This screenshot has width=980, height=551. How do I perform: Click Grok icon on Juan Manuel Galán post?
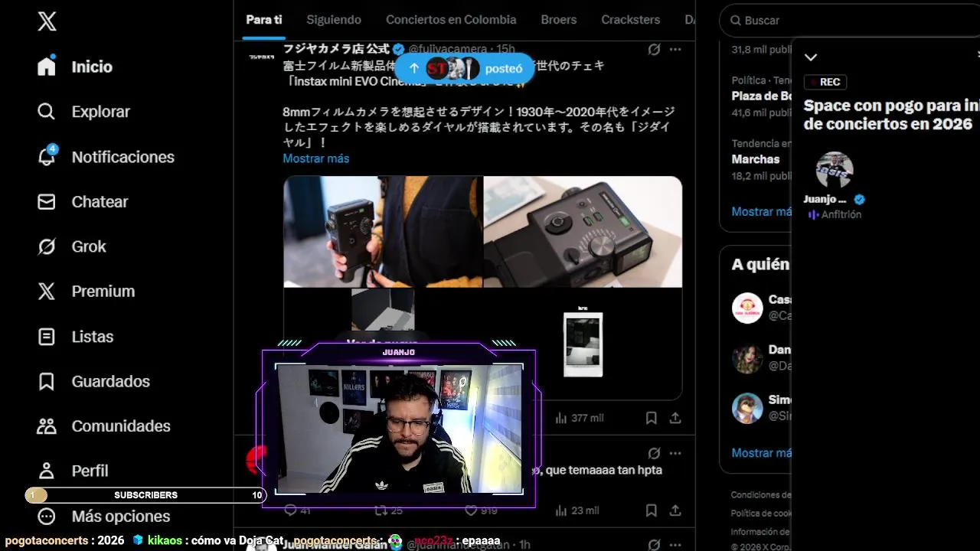pyautogui.click(x=654, y=545)
